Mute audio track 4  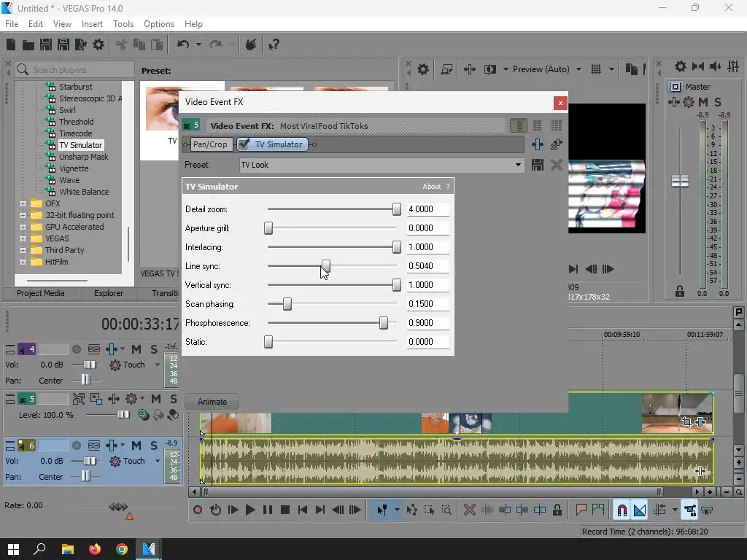click(136, 349)
